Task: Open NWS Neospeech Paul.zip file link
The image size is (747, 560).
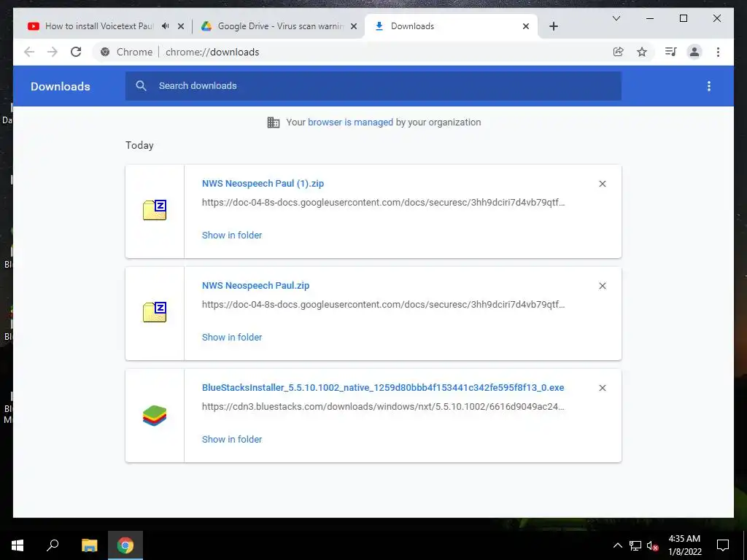Action: 256,286
